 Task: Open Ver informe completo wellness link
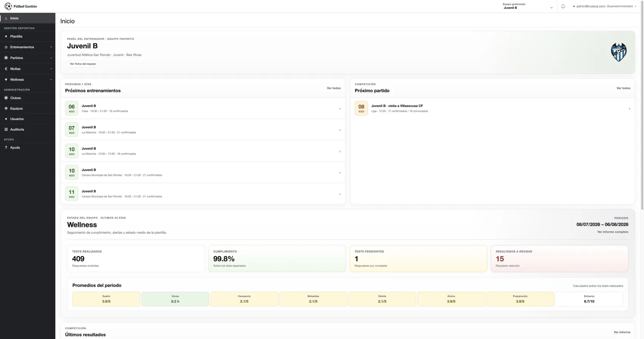click(613, 232)
